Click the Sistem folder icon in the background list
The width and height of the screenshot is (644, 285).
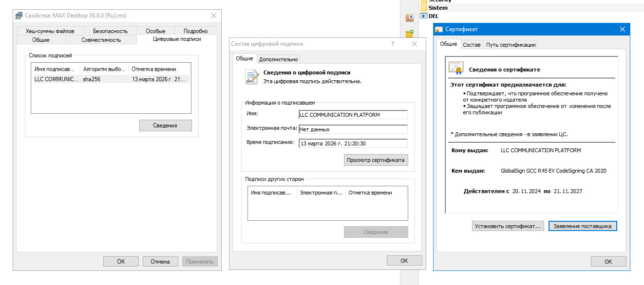(x=423, y=8)
